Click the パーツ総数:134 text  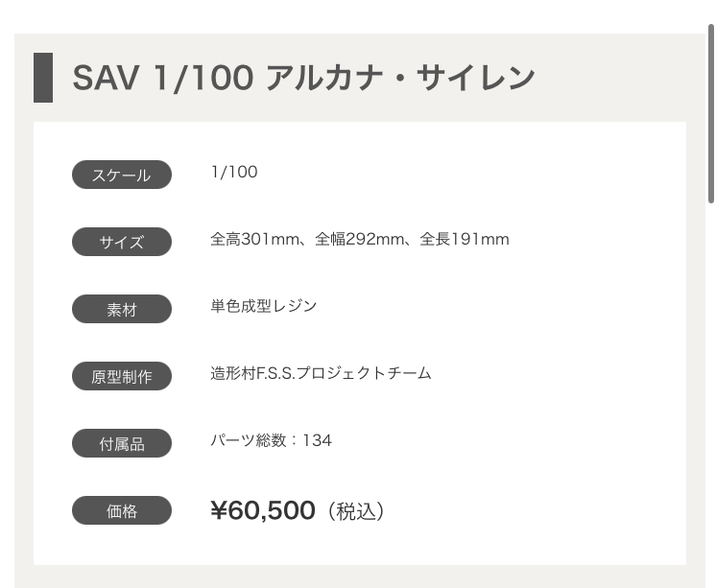coord(271,440)
